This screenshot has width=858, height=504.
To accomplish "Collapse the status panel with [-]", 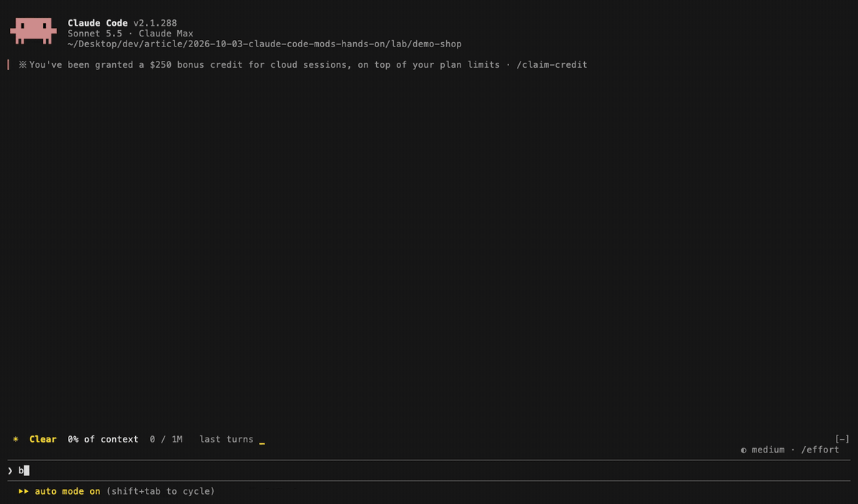I will tap(842, 439).
